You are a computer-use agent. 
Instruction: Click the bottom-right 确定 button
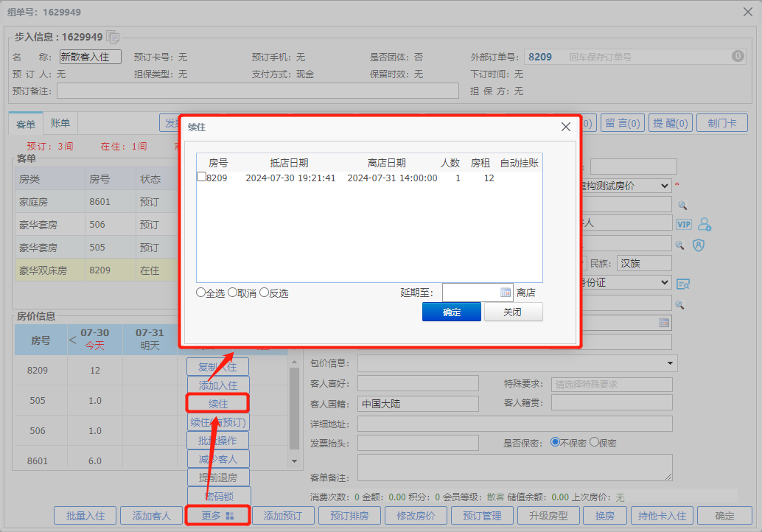[x=724, y=516]
